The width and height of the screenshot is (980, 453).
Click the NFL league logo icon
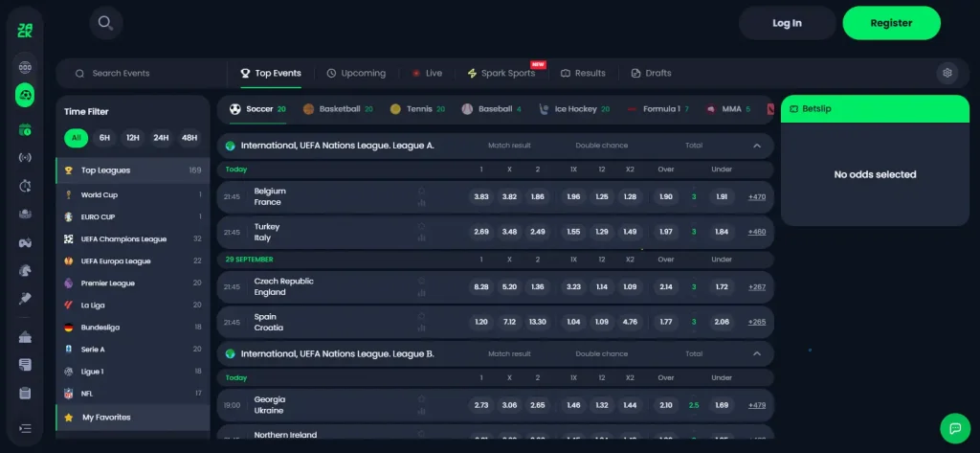pyautogui.click(x=69, y=394)
